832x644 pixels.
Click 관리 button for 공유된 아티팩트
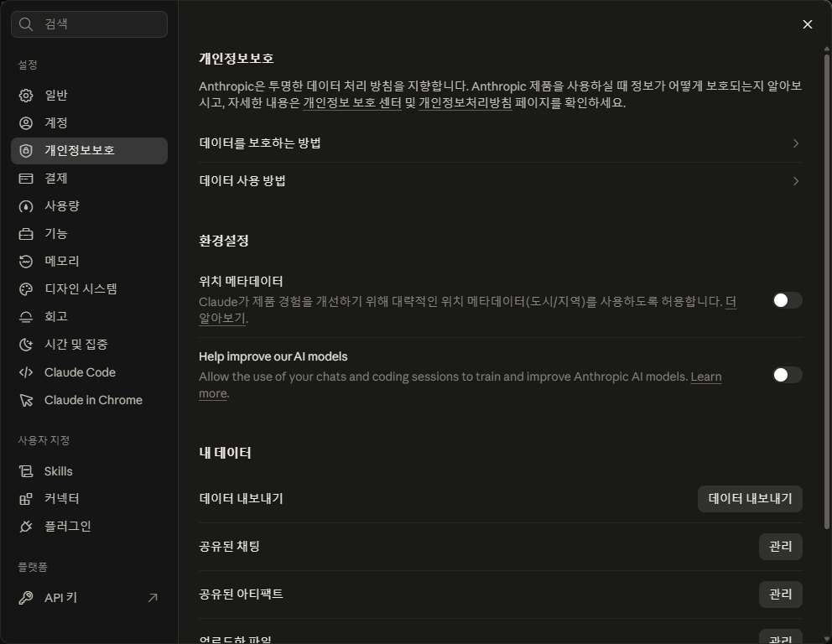tap(781, 595)
